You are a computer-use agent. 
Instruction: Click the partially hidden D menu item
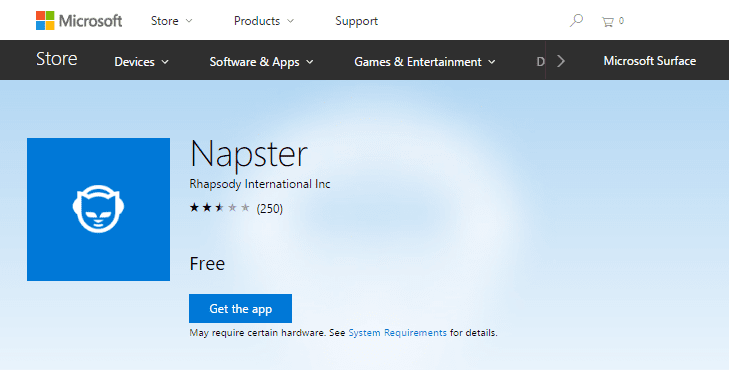click(540, 62)
